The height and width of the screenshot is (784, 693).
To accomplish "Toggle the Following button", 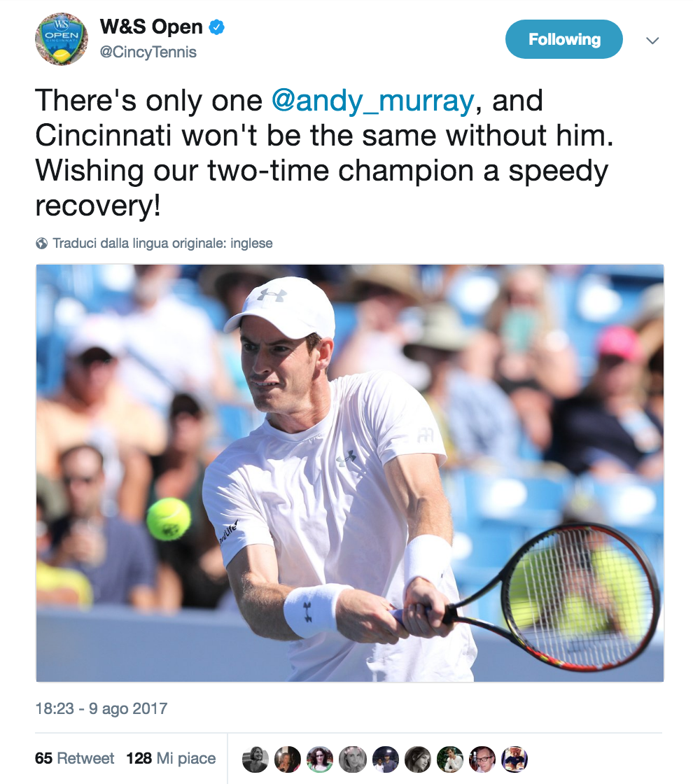I will click(x=563, y=39).
